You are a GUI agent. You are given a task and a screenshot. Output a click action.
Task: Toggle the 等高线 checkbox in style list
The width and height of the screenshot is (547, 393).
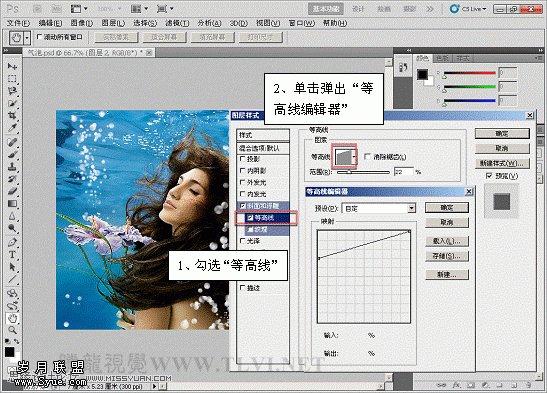point(250,218)
